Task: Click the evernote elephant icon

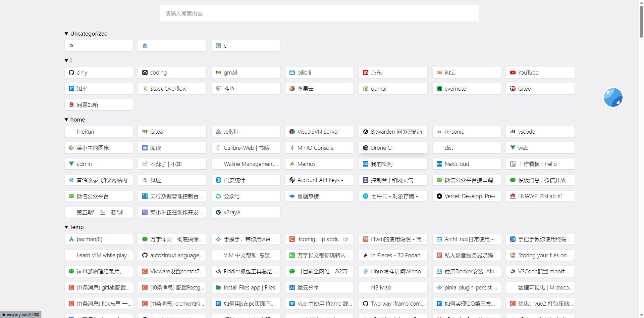Action: pos(439,89)
